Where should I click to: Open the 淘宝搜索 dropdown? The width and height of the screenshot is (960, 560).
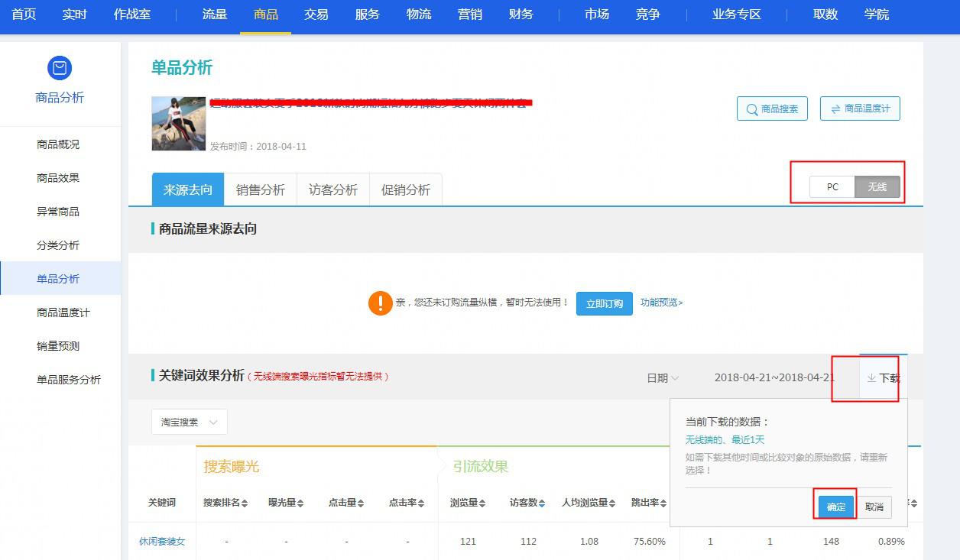click(188, 421)
